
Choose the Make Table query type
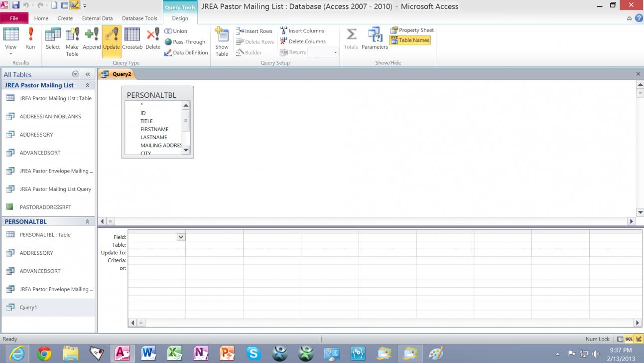pyautogui.click(x=72, y=41)
